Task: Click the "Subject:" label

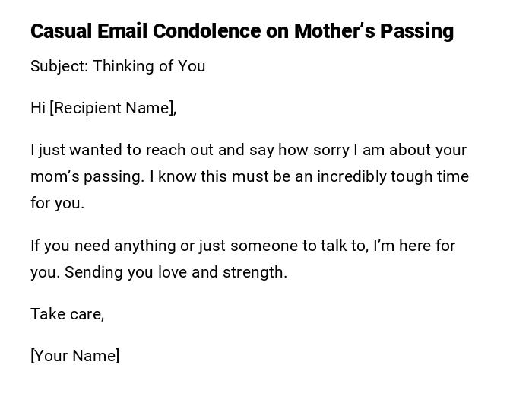Action: click(59, 66)
